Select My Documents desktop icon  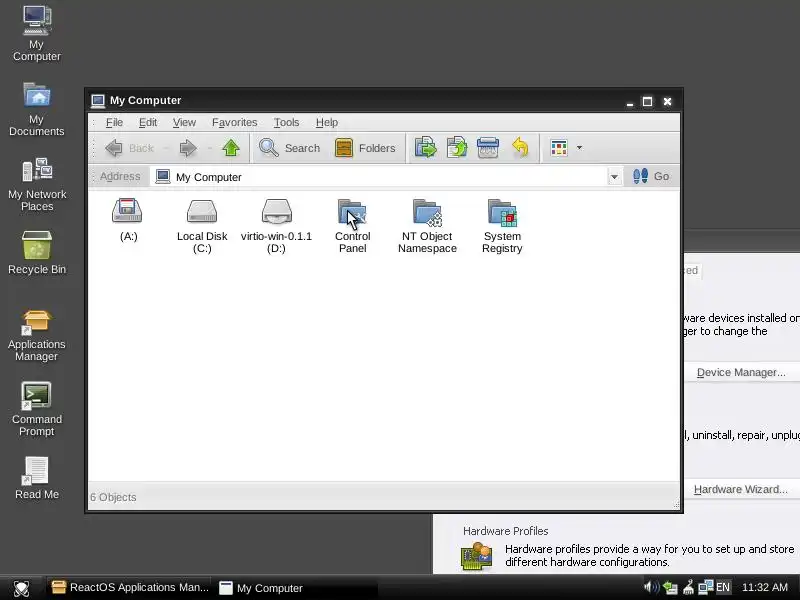point(37,109)
